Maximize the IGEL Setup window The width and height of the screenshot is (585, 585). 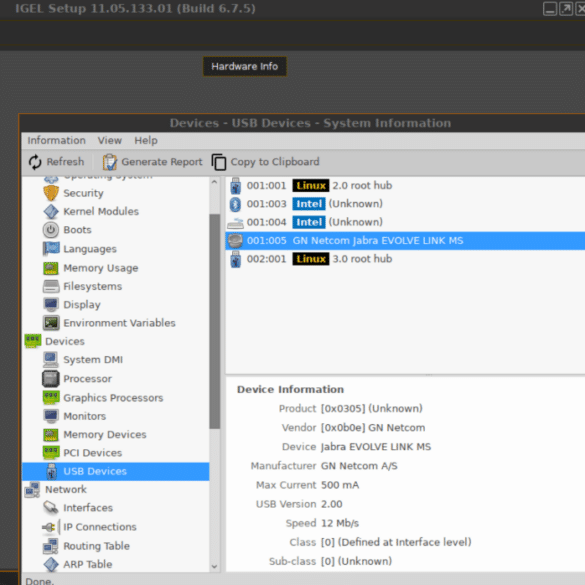tap(566, 9)
